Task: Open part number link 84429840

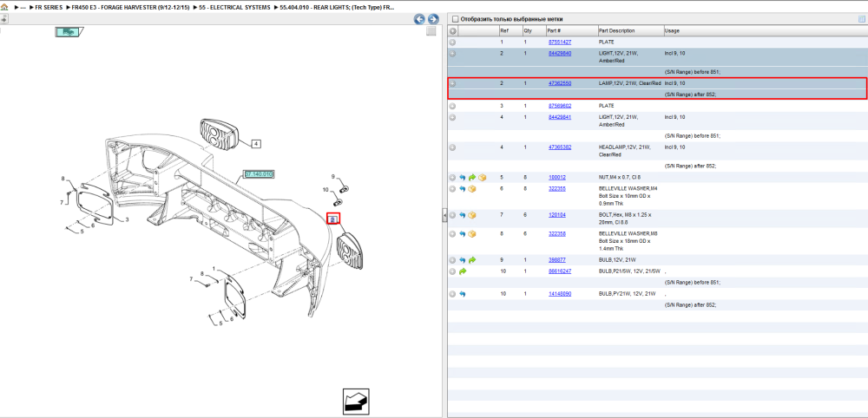Action: [x=560, y=54]
